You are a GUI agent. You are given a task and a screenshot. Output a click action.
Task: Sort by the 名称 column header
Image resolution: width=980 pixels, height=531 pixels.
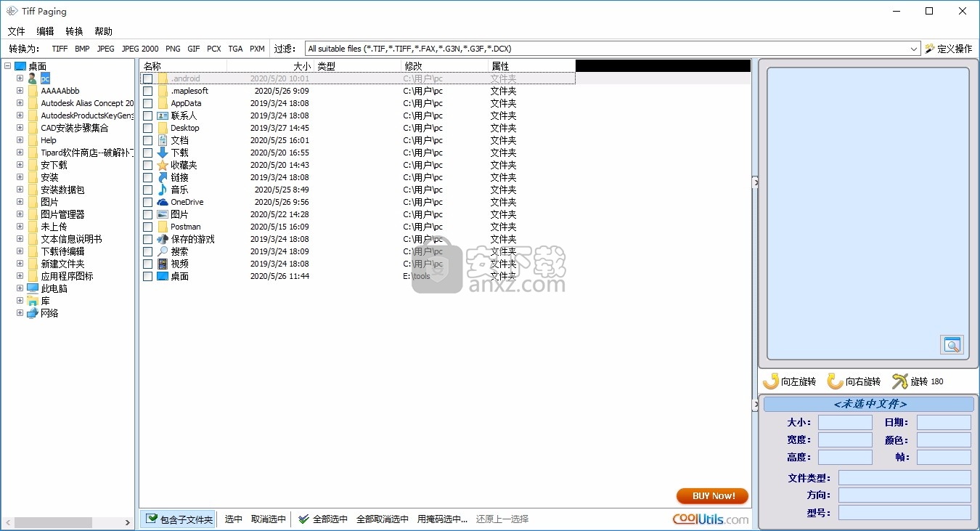tap(183, 66)
